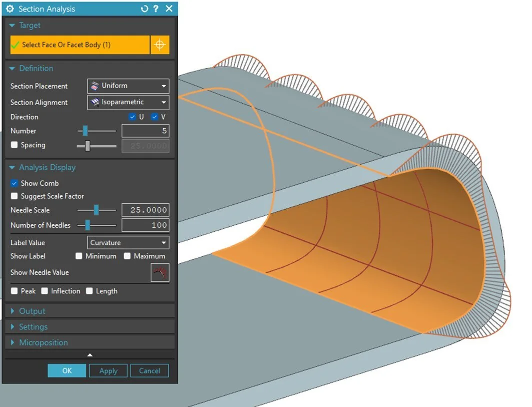
Task: Toggle the V direction checkbox
Action: pos(154,117)
